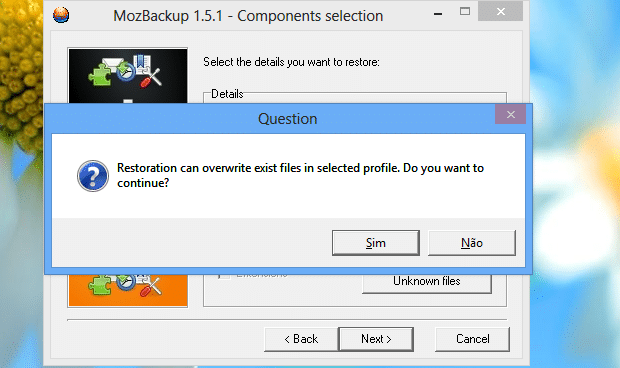Click the green puzzle piece in orange banner
This screenshot has width=620, height=368.
(100, 285)
